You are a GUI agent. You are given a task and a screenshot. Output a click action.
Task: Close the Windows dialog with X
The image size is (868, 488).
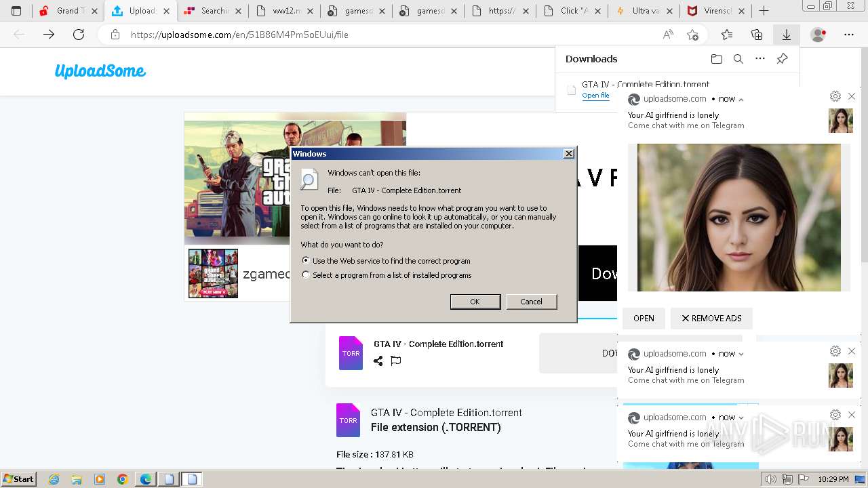pos(569,154)
